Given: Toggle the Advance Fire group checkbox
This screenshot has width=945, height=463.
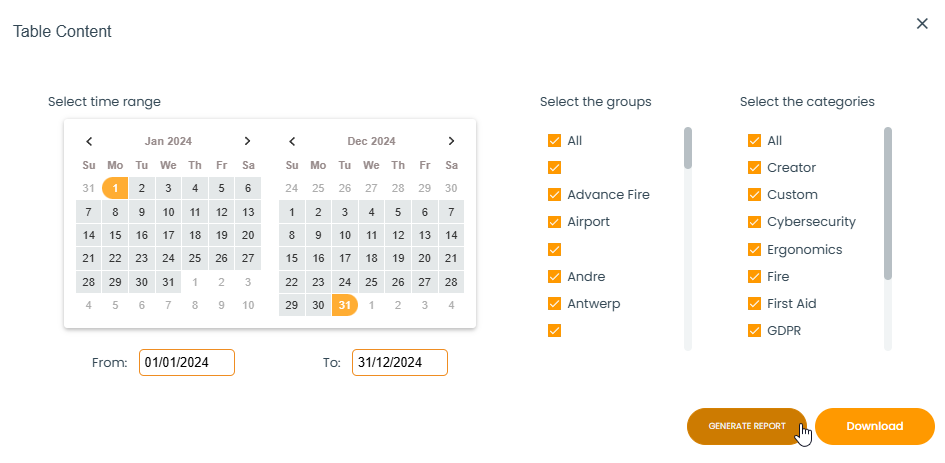Looking at the screenshot, I should [554, 195].
